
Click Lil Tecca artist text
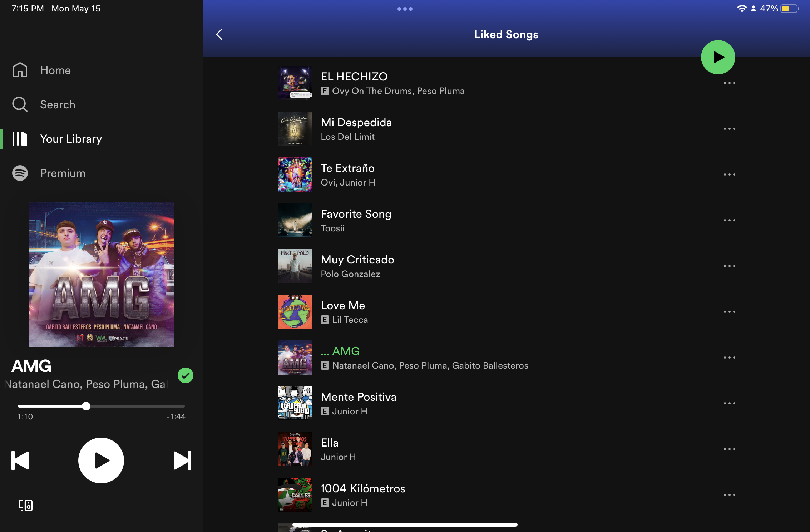coord(350,320)
